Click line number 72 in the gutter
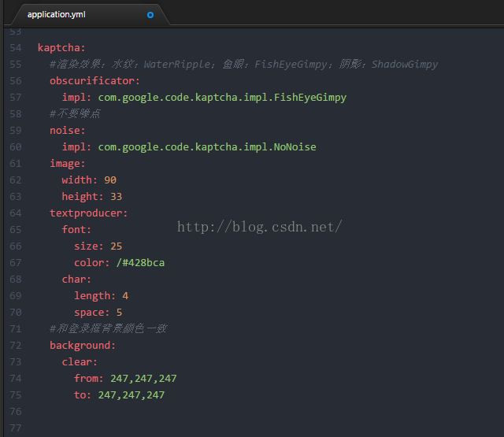504x437 pixels. [x=16, y=346]
